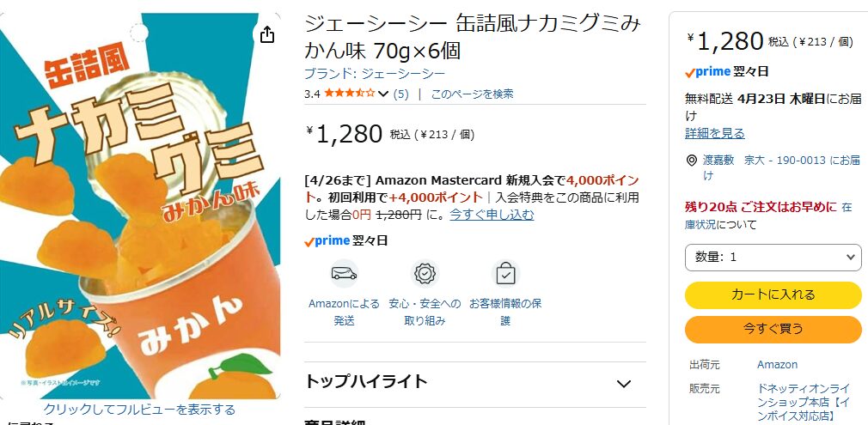Click the prime logo in buy box
This screenshot has width=868, height=425.
coord(707,71)
